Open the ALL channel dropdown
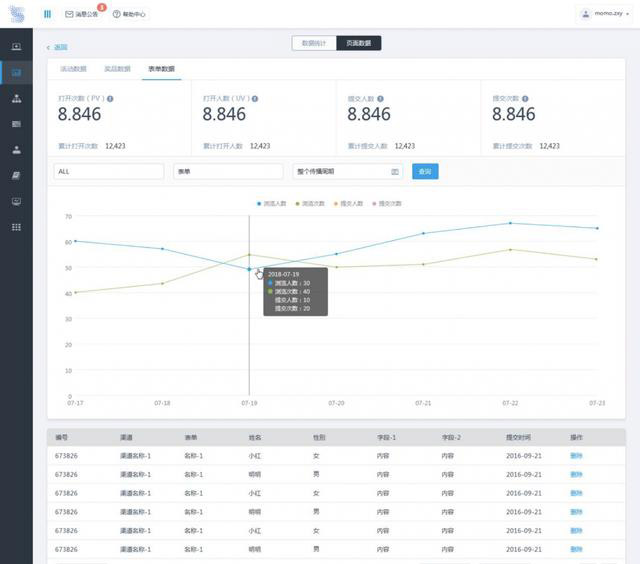This screenshot has width=640, height=564. (x=108, y=172)
